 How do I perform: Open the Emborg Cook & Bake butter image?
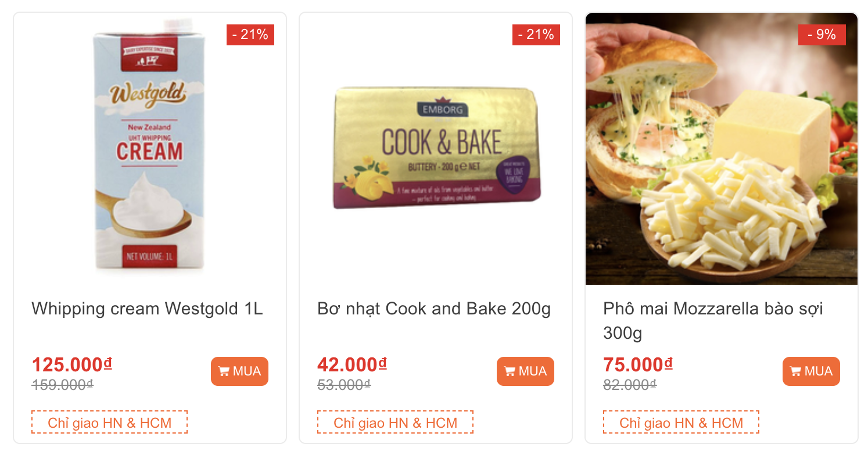point(436,149)
